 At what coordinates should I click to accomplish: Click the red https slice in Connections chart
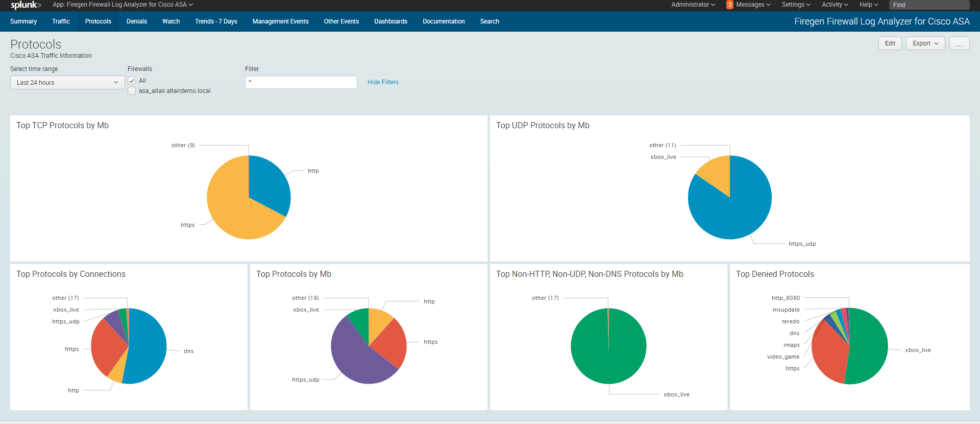(x=107, y=347)
